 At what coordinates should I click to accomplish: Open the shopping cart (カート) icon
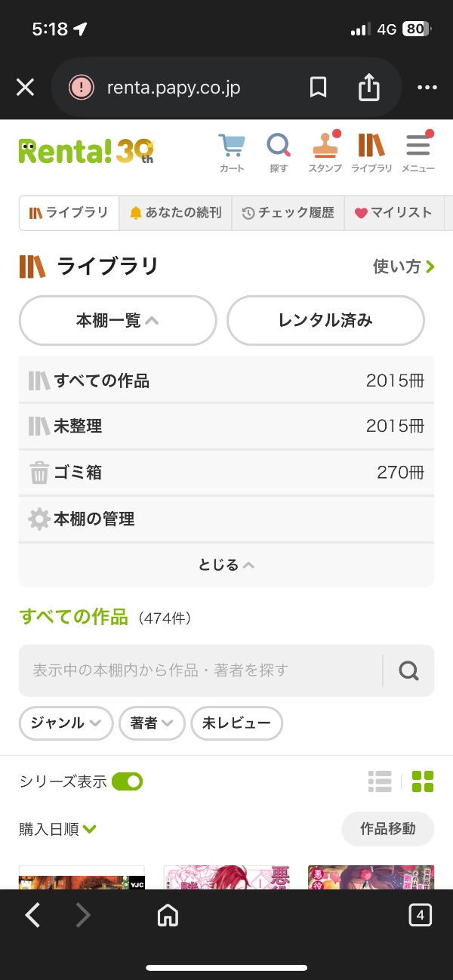point(232,151)
